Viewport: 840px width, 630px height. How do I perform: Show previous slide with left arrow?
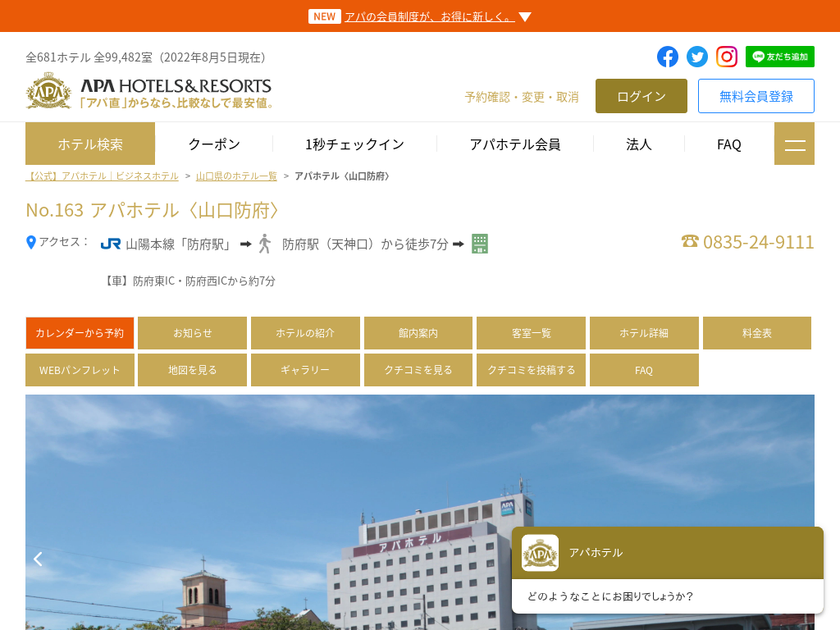[38, 559]
